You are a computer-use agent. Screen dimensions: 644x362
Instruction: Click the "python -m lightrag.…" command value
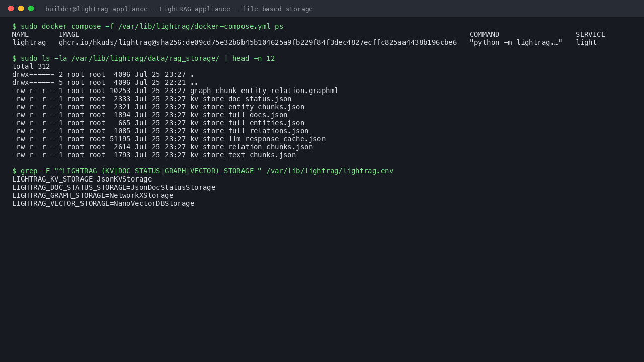pyautogui.click(x=516, y=42)
